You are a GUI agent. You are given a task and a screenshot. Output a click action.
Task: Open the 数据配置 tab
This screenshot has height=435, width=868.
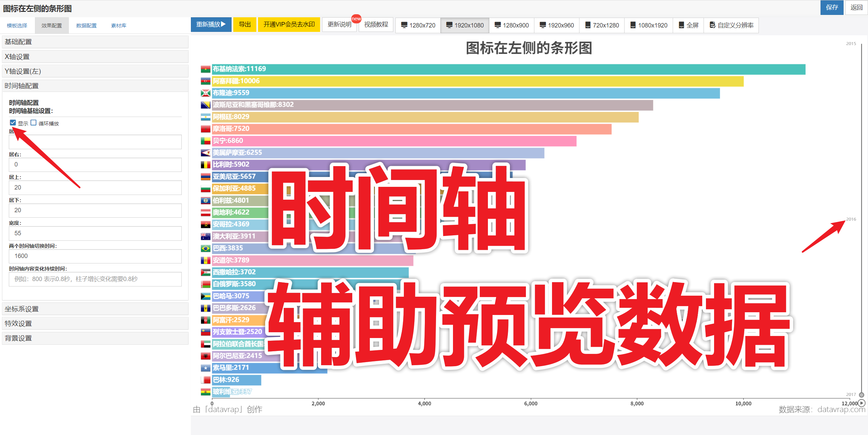[86, 26]
